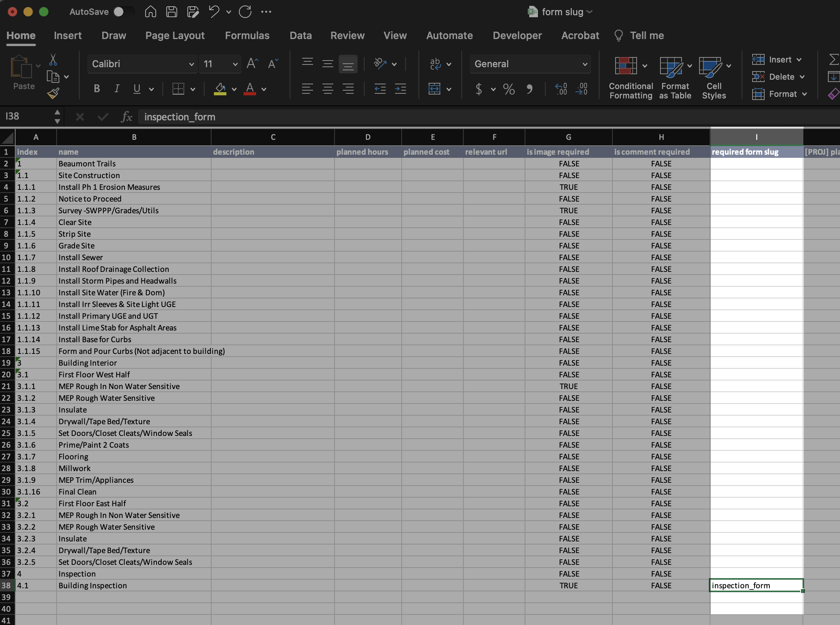Viewport: 840px width, 625px height.
Task: Open the font size 11 dropdown
Action: tap(235, 64)
